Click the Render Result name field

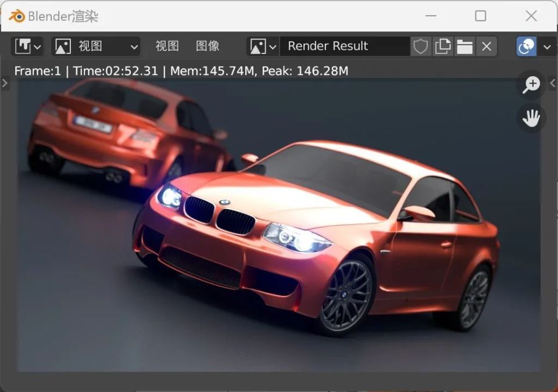point(345,46)
